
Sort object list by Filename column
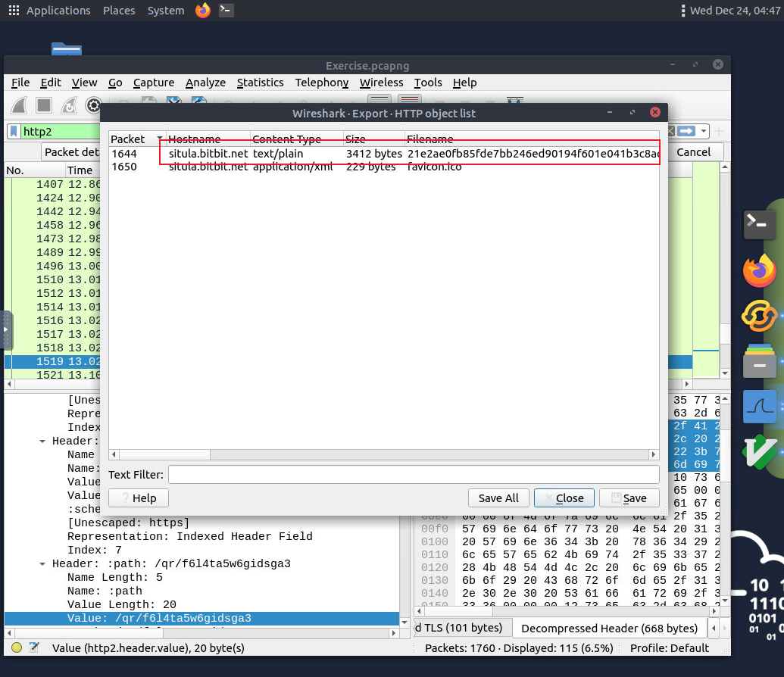coord(532,139)
